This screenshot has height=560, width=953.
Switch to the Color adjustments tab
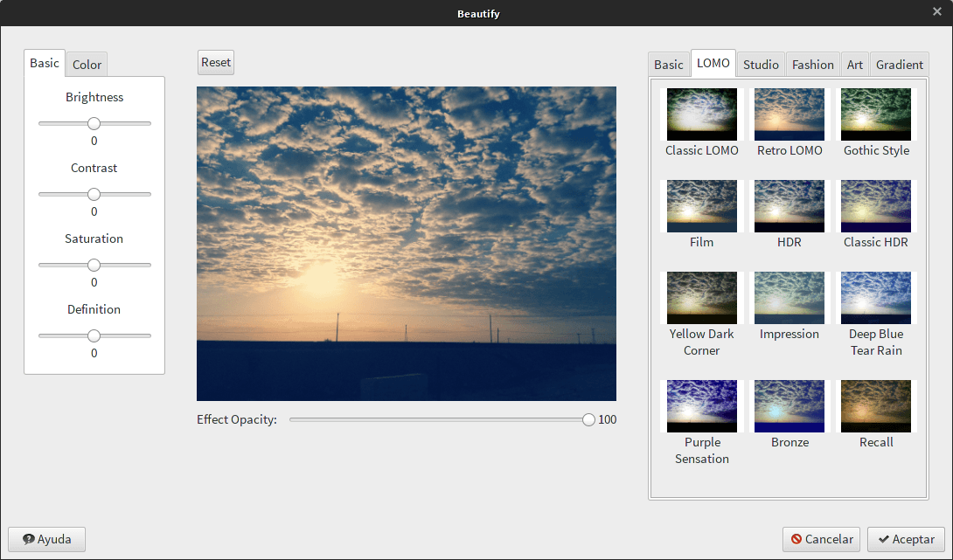[87, 65]
